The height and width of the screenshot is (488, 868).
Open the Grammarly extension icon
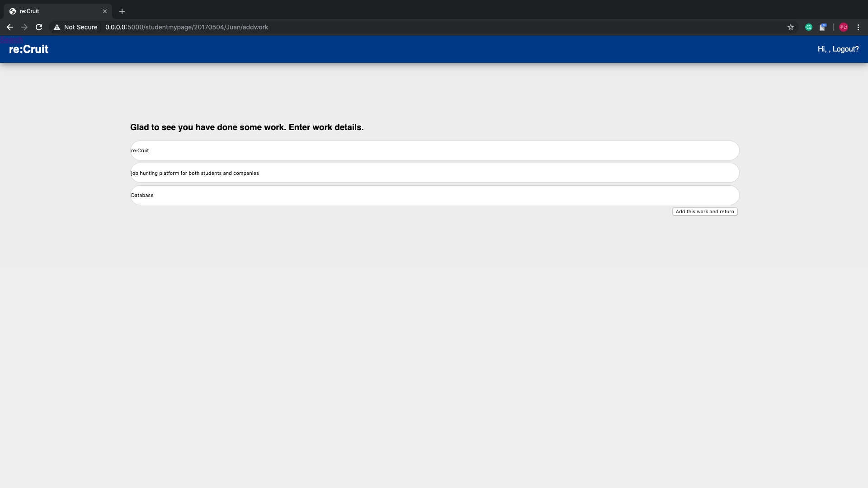click(809, 27)
